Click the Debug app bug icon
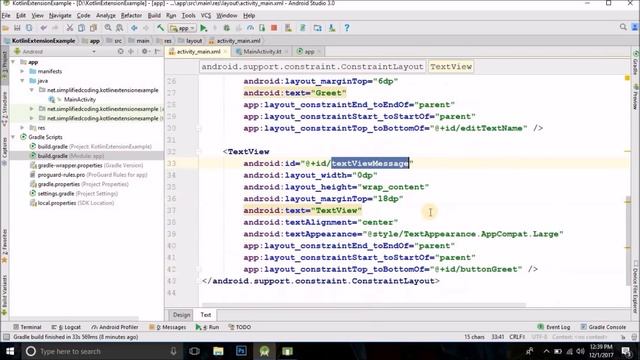The height and width of the screenshot is (360, 640). tap(227, 28)
